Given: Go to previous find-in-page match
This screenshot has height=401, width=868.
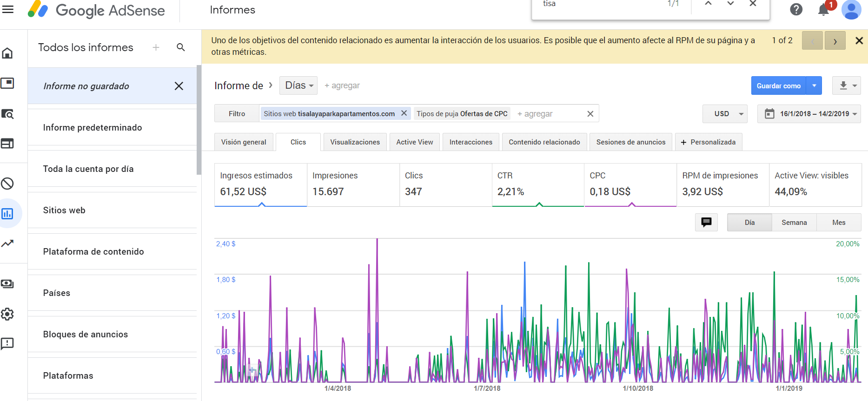Looking at the screenshot, I should tap(708, 4).
